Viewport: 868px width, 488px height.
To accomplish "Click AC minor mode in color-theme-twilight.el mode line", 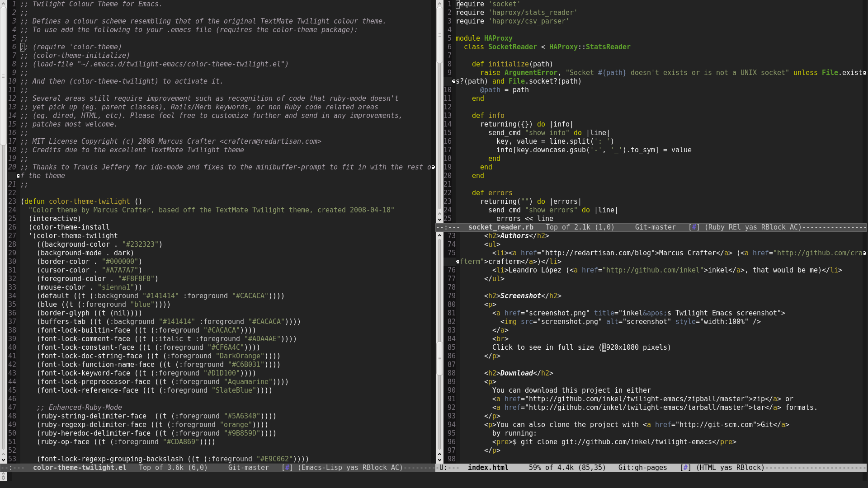I will (394, 468).
